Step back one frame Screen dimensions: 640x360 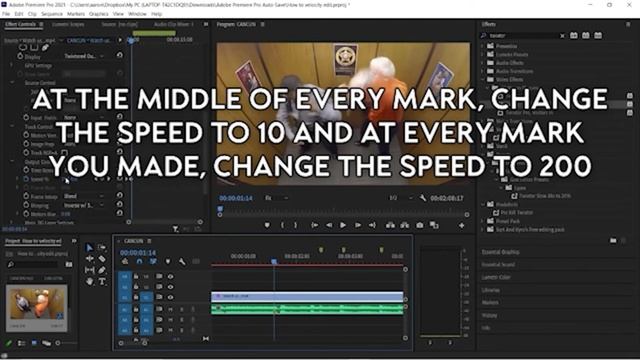(x=329, y=225)
